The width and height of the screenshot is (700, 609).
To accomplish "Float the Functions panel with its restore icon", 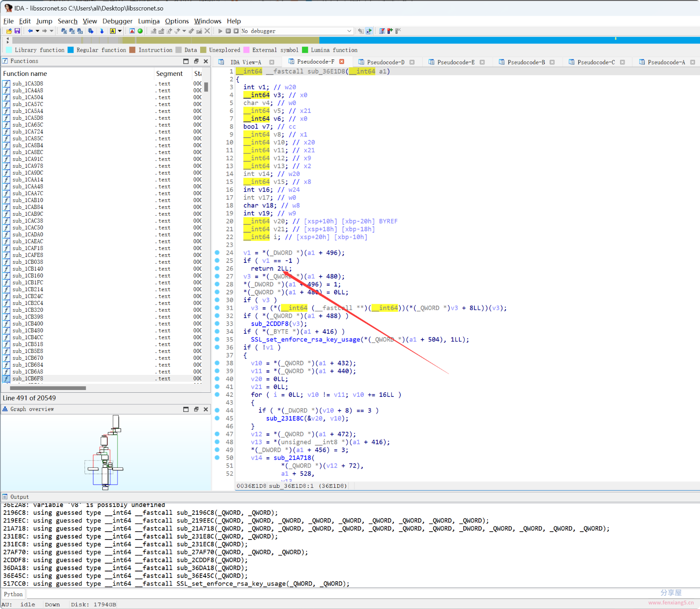I will tap(196, 61).
